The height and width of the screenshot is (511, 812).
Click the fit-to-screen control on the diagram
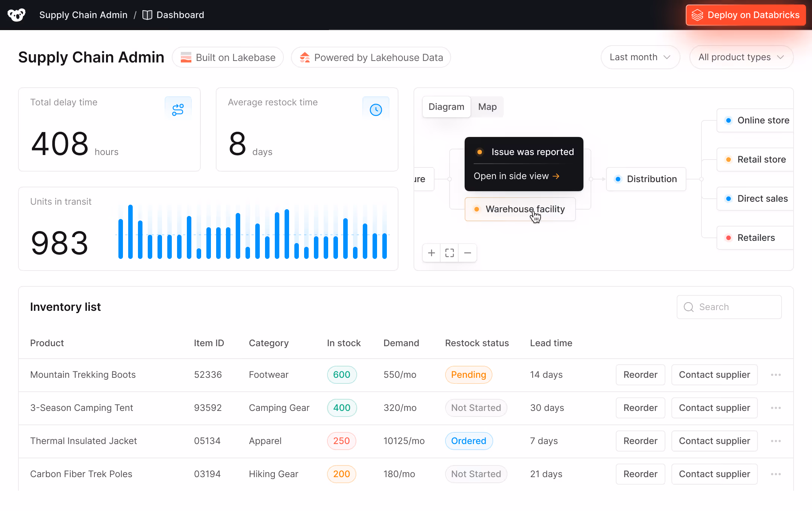449,253
